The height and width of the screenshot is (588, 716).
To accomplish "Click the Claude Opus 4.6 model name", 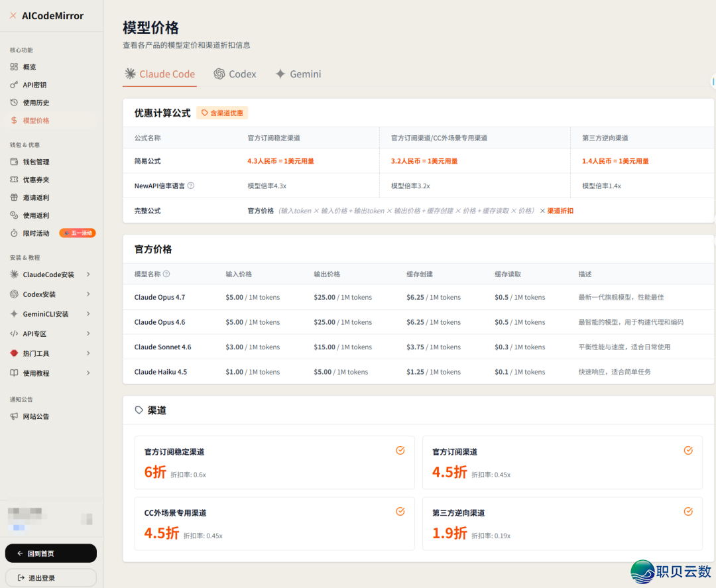I will click(x=159, y=322).
